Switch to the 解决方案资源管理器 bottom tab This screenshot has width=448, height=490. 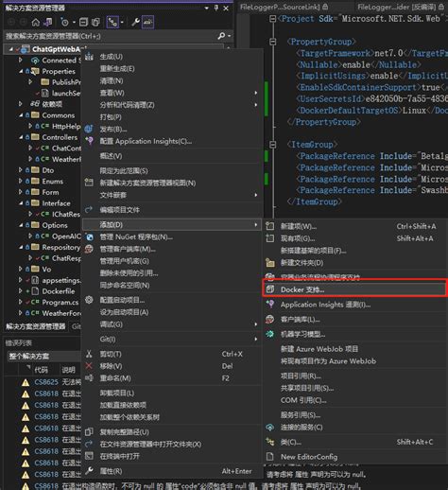pyautogui.click(x=35, y=326)
